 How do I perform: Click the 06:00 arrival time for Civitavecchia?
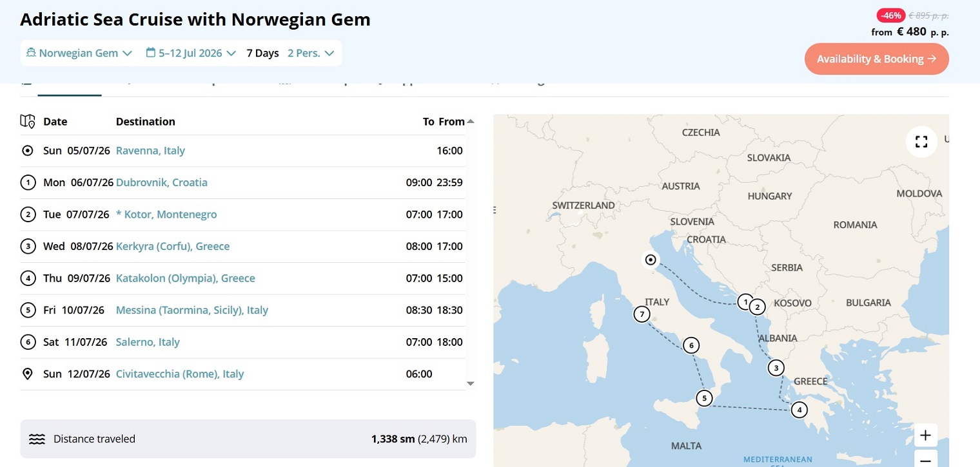419,374
